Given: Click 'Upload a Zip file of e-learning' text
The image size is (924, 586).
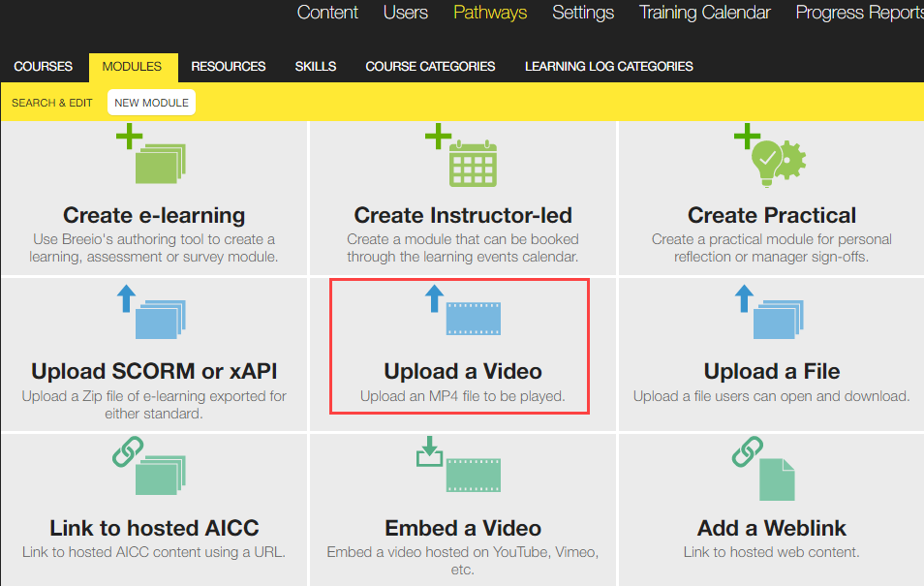Looking at the screenshot, I should tap(154, 405).
